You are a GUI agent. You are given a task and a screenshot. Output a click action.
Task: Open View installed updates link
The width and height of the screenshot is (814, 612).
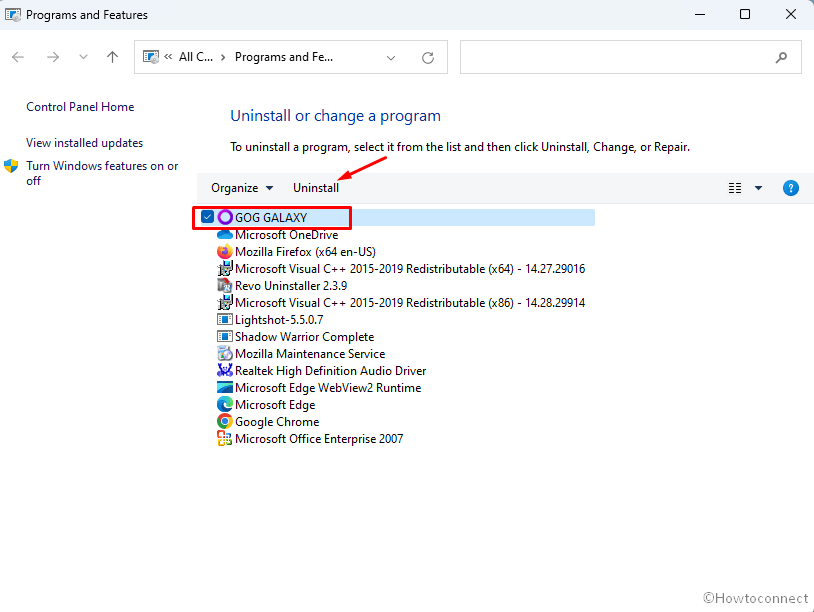click(85, 143)
